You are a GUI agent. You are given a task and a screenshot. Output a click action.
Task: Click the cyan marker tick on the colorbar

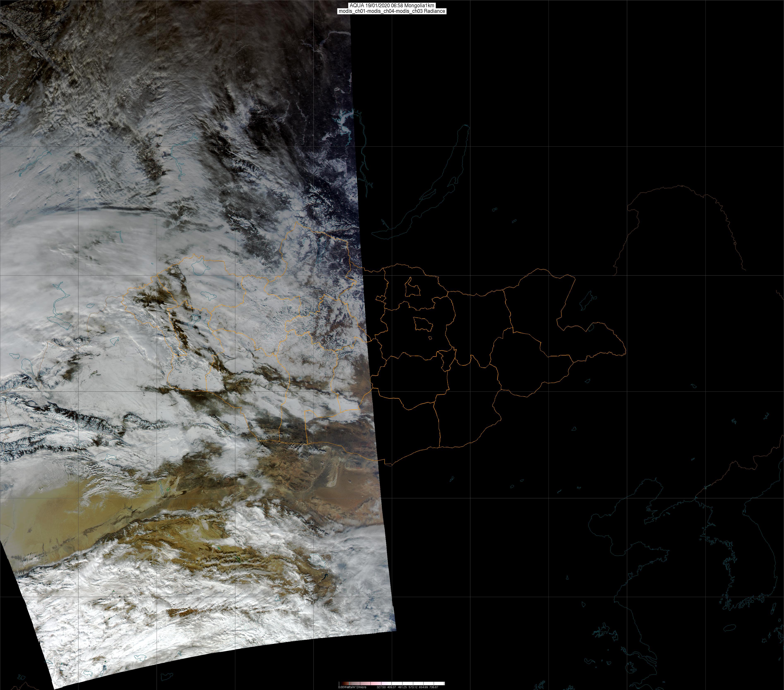pyautogui.click(x=349, y=683)
